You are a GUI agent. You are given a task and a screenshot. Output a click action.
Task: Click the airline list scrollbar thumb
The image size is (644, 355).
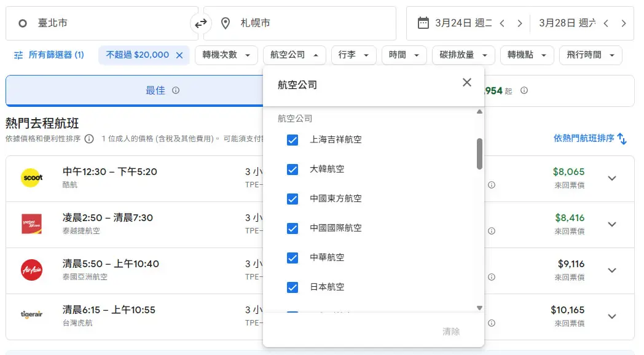click(479, 154)
